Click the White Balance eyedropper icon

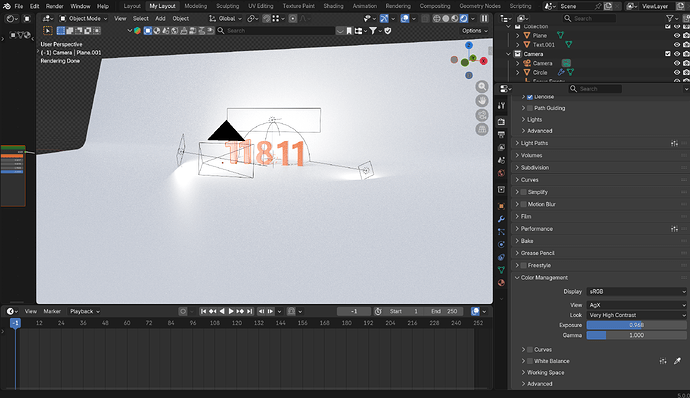click(677, 361)
